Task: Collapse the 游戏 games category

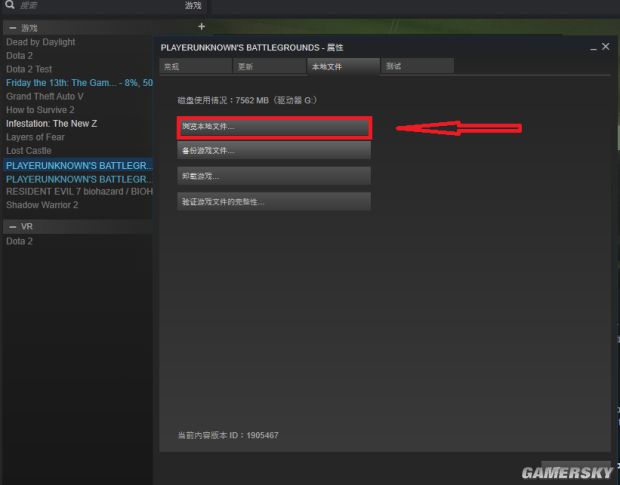Action: [12, 28]
